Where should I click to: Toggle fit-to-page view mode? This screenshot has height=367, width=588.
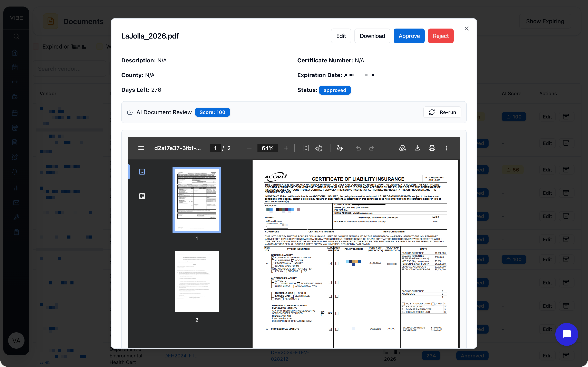click(x=306, y=148)
